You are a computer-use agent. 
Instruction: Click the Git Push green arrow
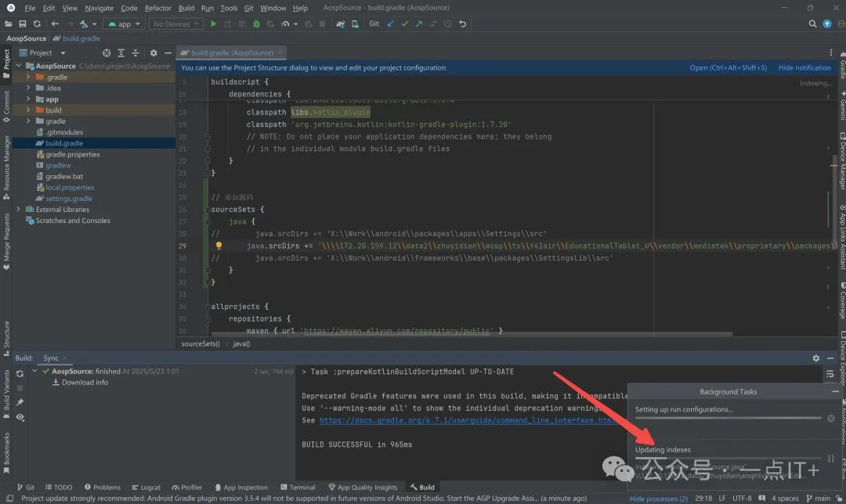coord(418,23)
